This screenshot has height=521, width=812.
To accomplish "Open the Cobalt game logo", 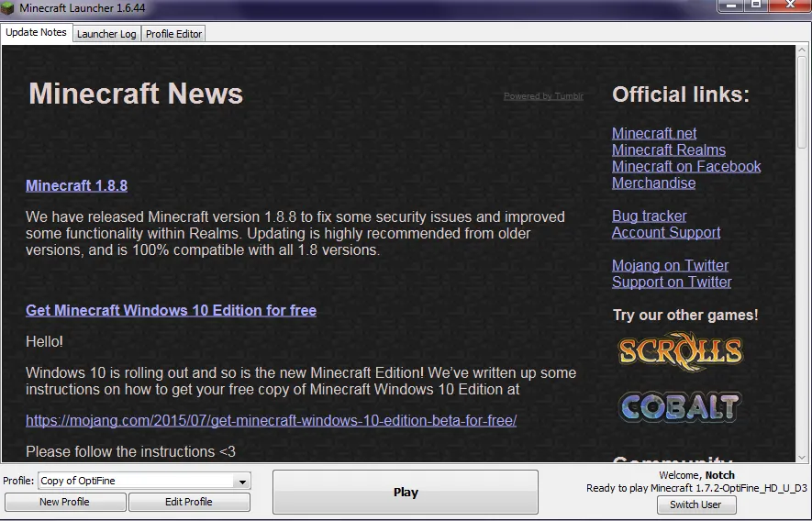I will point(681,407).
